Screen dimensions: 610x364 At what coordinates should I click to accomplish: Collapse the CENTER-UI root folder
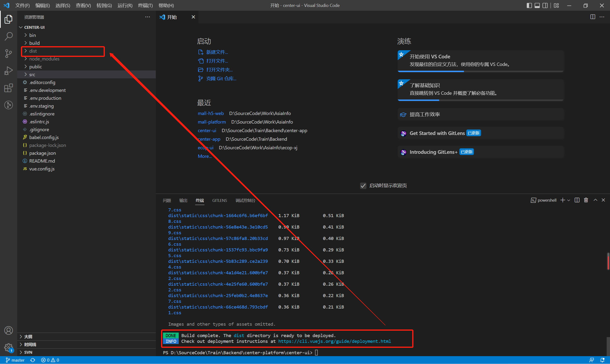point(86,27)
